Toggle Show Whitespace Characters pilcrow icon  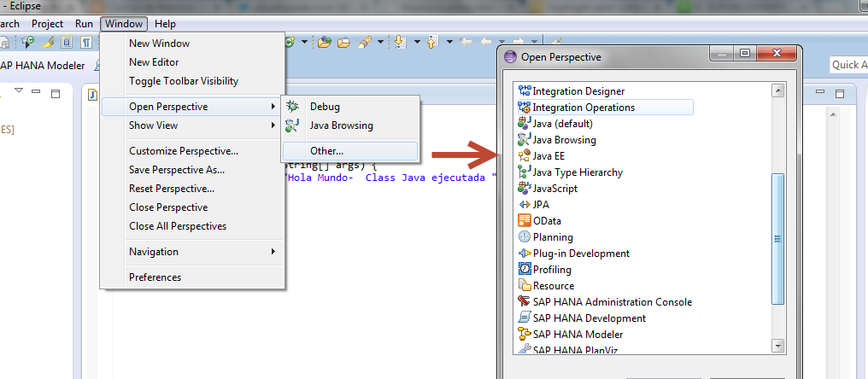(85, 42)
